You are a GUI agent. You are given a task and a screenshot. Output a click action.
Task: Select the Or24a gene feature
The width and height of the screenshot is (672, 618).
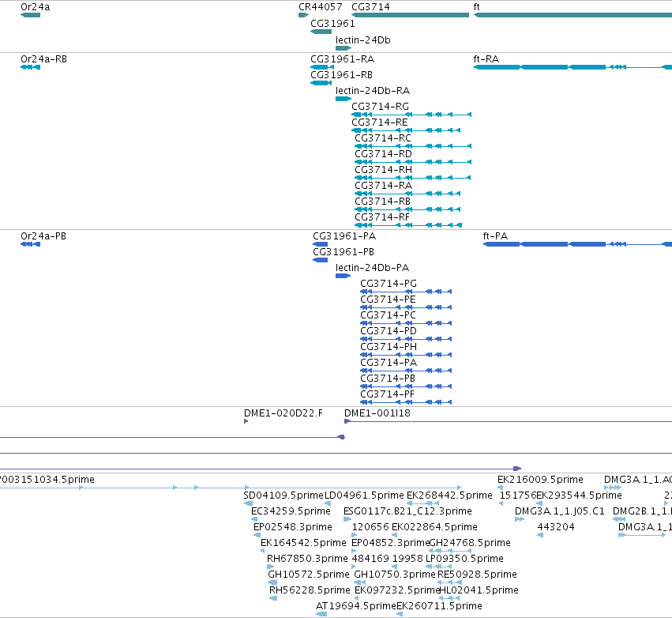point(31,15)
